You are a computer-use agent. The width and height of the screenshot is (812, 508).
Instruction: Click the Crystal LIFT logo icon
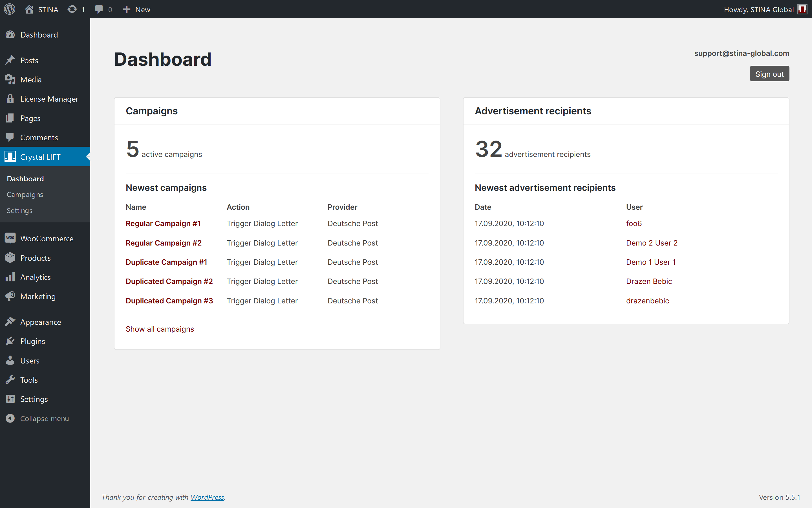(10, 156)
